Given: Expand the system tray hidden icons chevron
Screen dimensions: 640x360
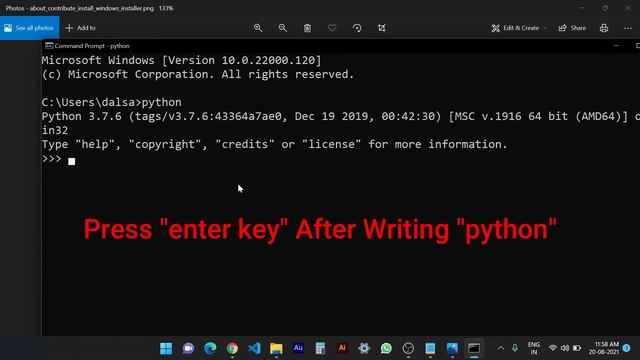Looking at the screenshot, I should coord(501,348).
